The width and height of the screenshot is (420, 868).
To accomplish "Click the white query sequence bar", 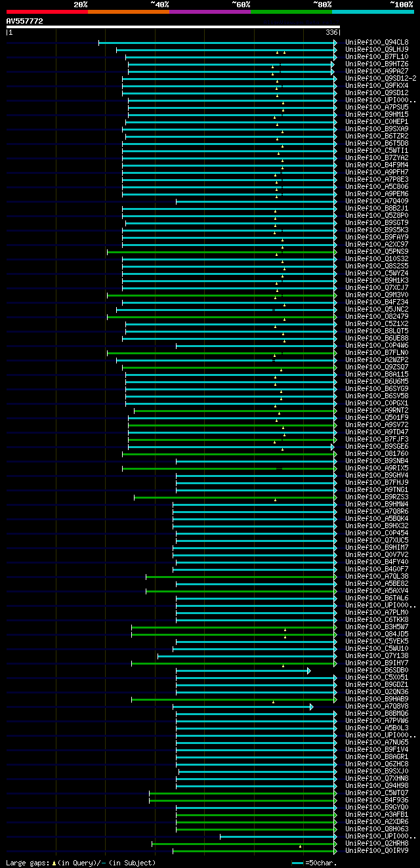I will (x=173, y=27).
